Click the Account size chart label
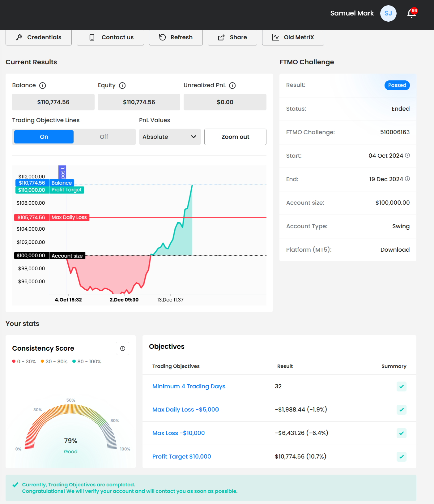This screenshot has width=434, height=504. click(67, 256)
